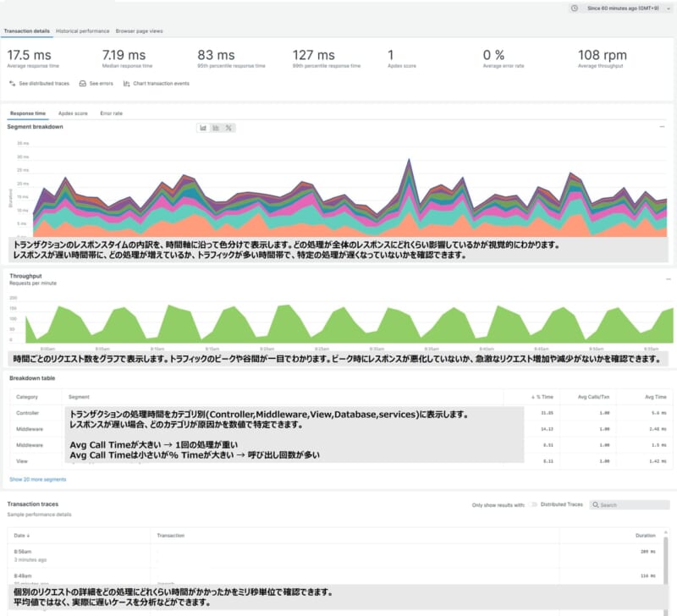
Task: Expand the 'Since 60 minutes ago' dropdown
Action: click(x=622, y=8)
